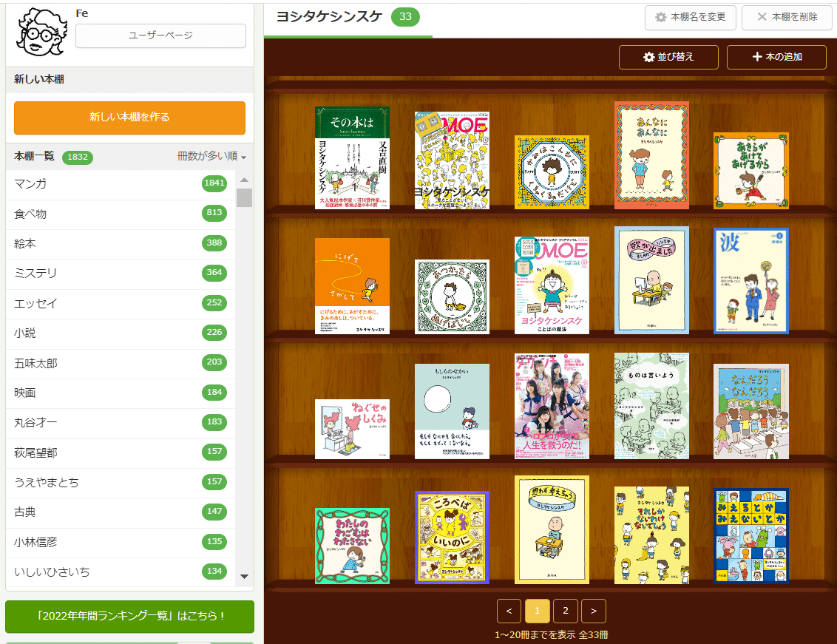Screen dimensions: 837x644
Task: Create a new shelf with 新しい本棚を作る
Action: [129, 118]
